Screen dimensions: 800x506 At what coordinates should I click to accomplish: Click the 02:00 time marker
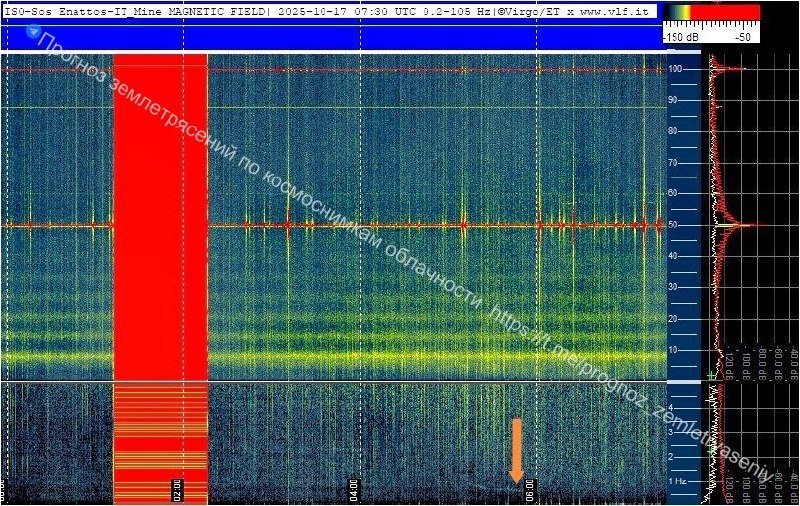click(x=177, y=490)
